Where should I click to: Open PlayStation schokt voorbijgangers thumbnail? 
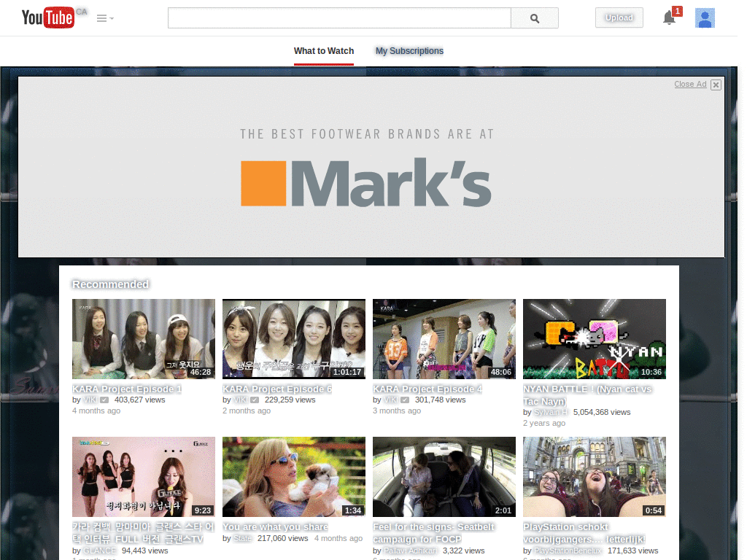(594, 477)
